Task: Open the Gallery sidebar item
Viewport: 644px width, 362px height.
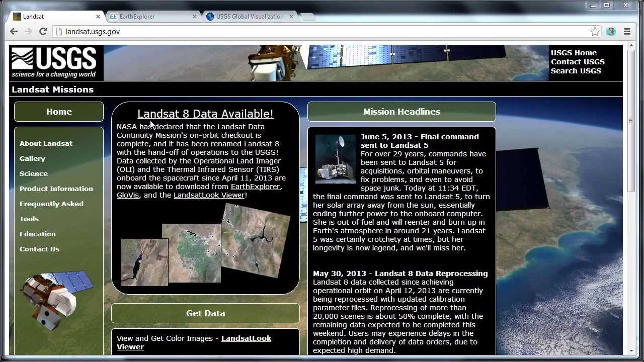Action: pos(32,158)
